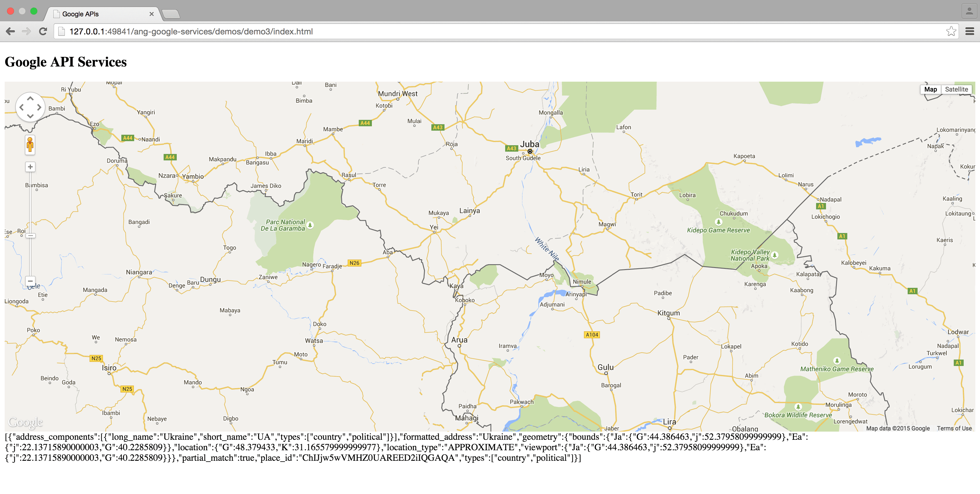Pan the map up with the arrow
The width and height of the screenshot is (980, 494).
point(30,99)
